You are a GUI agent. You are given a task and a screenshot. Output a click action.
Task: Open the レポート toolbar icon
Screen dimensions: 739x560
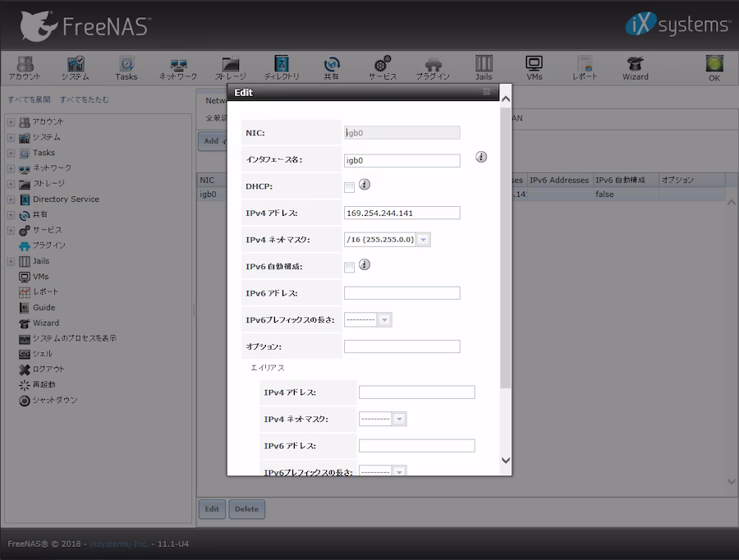(585, 68)
